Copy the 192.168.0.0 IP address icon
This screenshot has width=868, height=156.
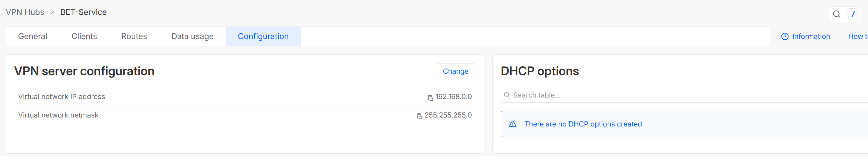tap(430, 98)
